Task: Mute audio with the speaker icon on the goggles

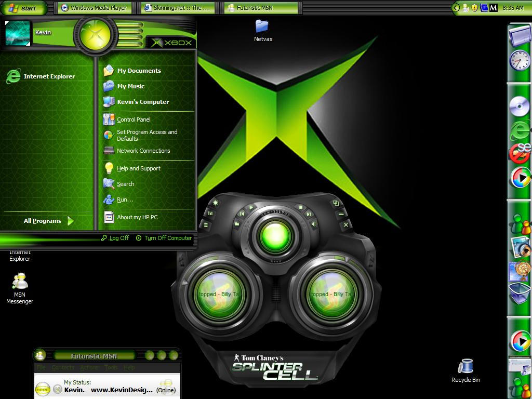Action: point(314,223)
